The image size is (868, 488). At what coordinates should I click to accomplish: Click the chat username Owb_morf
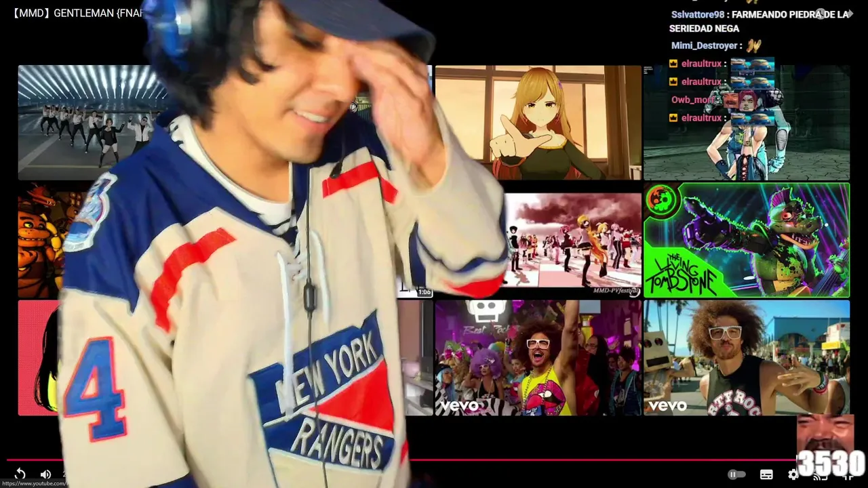tap(693, 100)
